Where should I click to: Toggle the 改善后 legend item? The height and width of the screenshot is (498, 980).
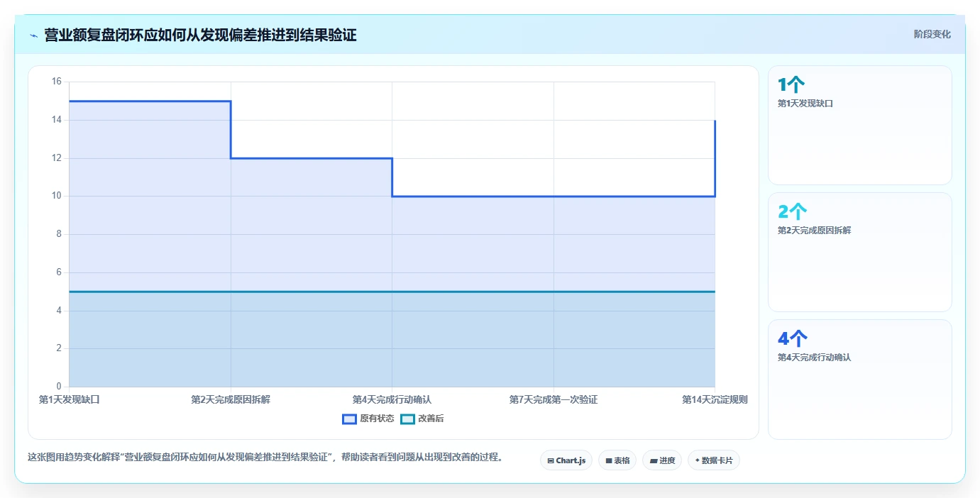(x=422, y=419)
